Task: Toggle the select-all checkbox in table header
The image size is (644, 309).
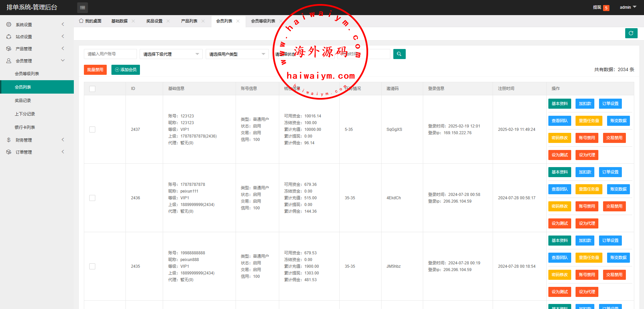Action: pos(92,89)
